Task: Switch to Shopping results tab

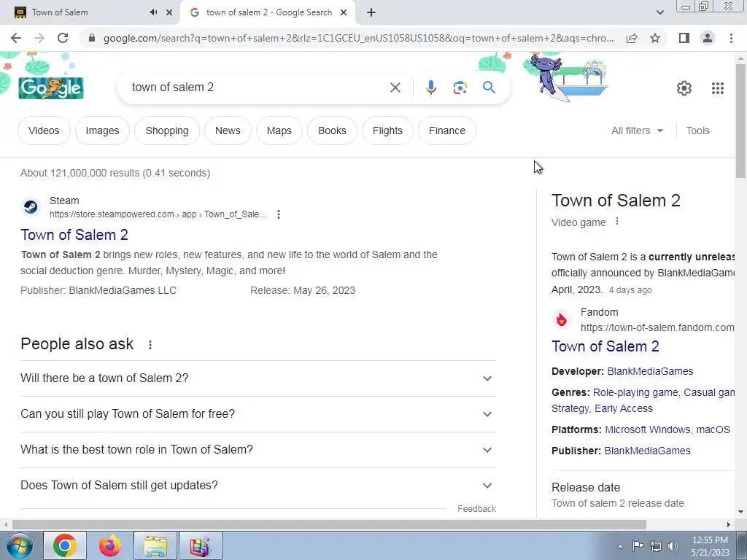Action: coord(167,131)
